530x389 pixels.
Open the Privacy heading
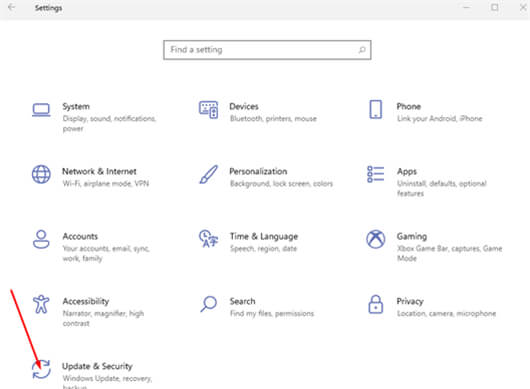[410, 301]
